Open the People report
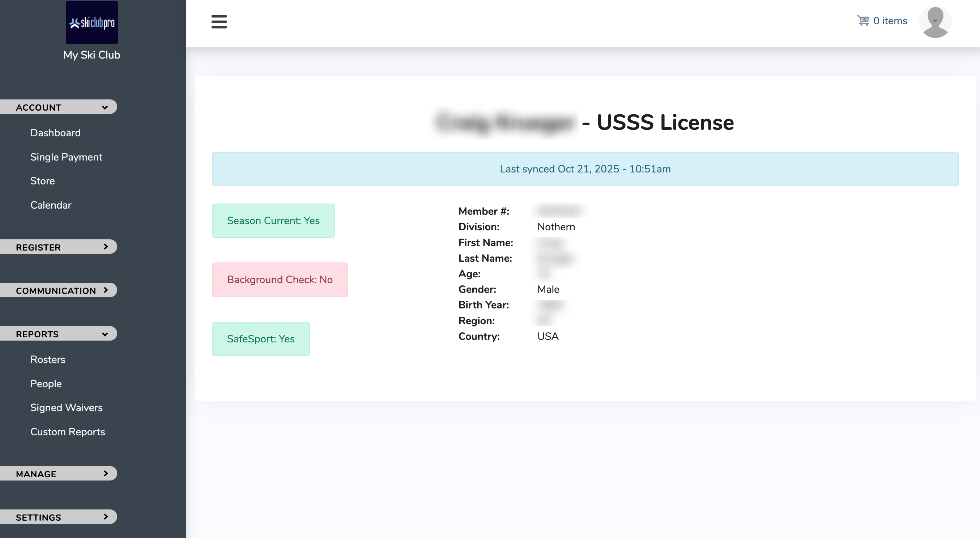980x538 pixels. (46, 384)
